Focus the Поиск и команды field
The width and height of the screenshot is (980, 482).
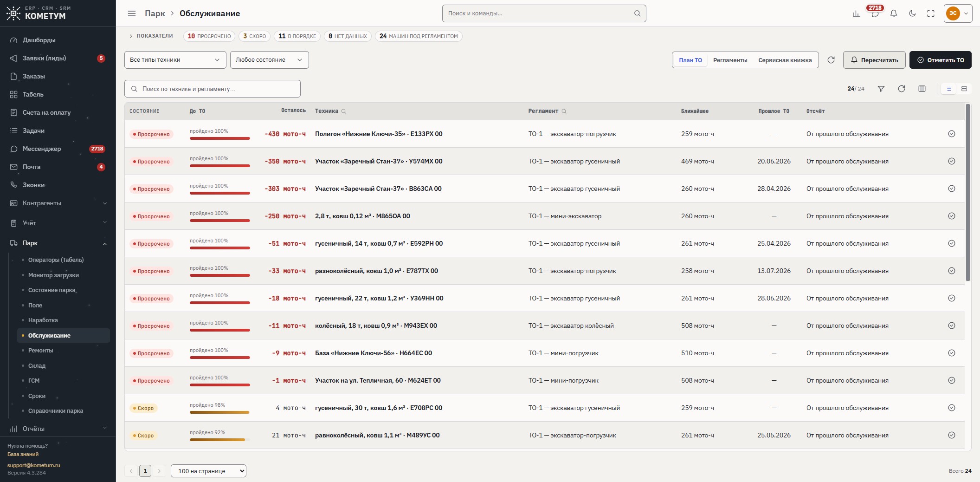[544, 13]
